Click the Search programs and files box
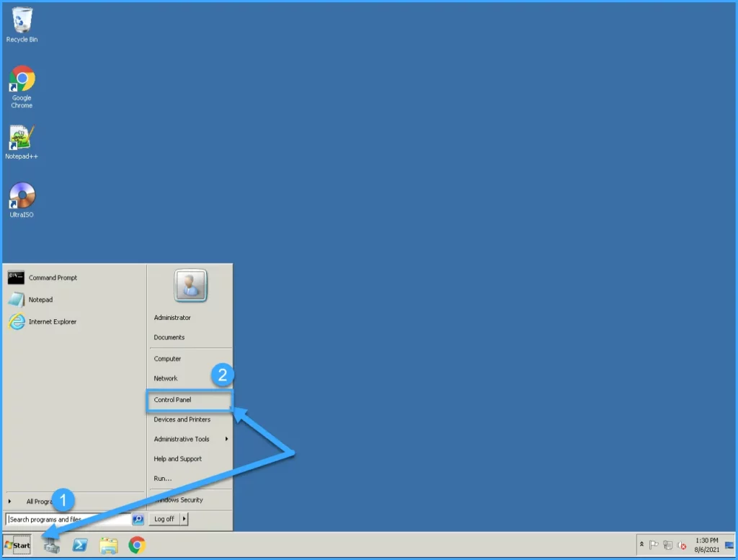 (68, 519)
